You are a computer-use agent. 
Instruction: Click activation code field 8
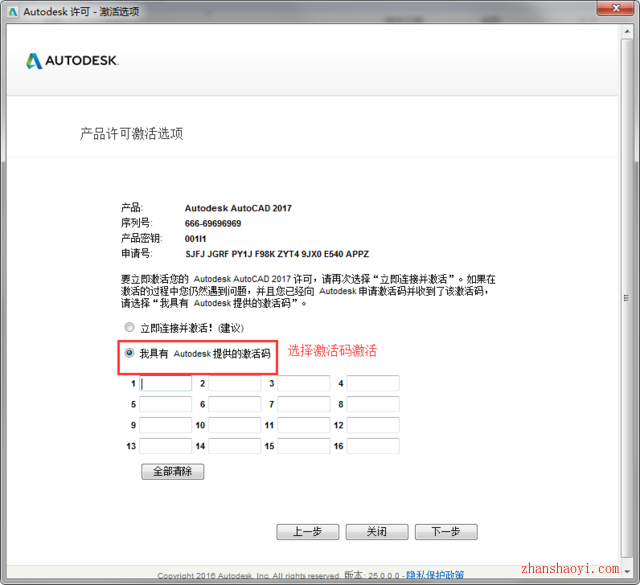[x=373, y=404]
